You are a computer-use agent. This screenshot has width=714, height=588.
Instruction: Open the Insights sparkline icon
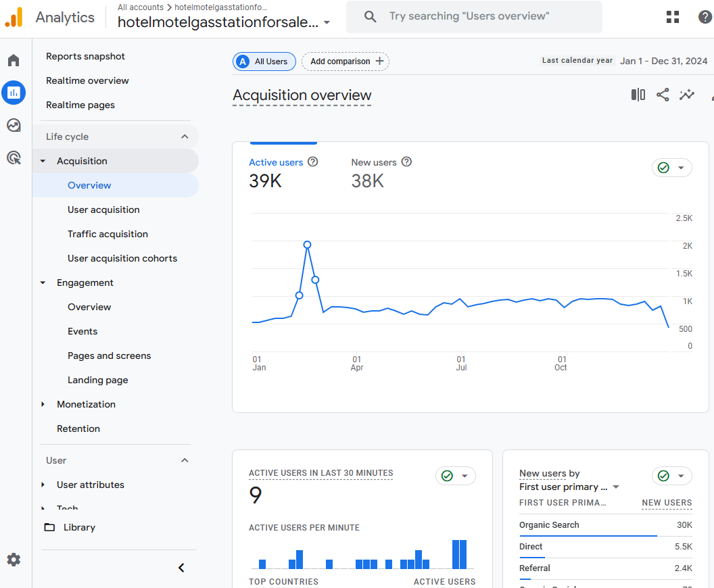click(x=687, y=95)
